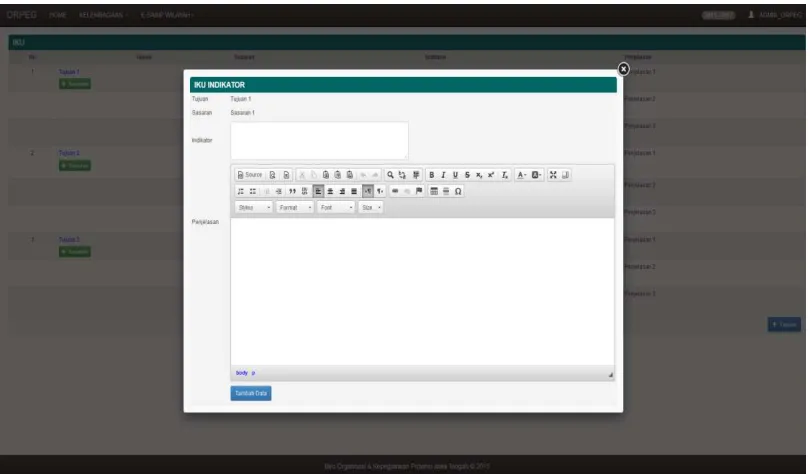The width and height of the screenshot is (810, 474).
Task: Click Paste as plain text icon
Action: (338, 175)
